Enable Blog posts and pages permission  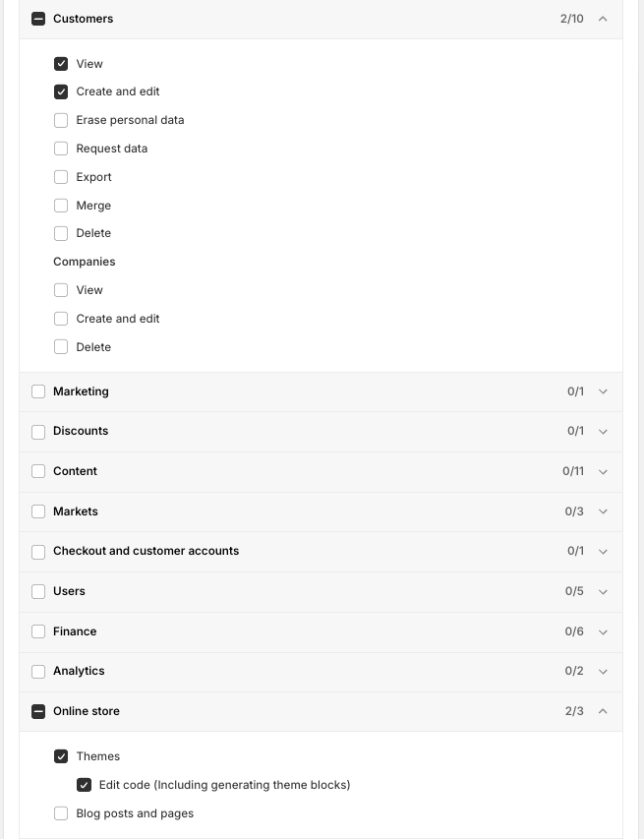61,813
